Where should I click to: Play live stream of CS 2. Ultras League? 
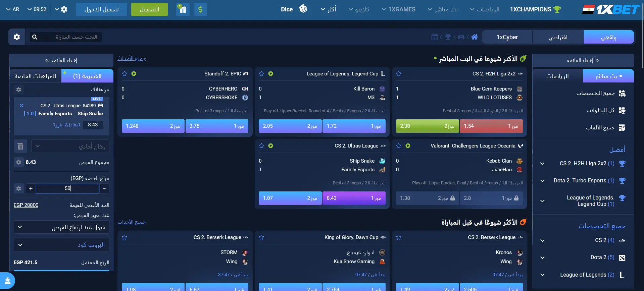(x=271, y=146)
